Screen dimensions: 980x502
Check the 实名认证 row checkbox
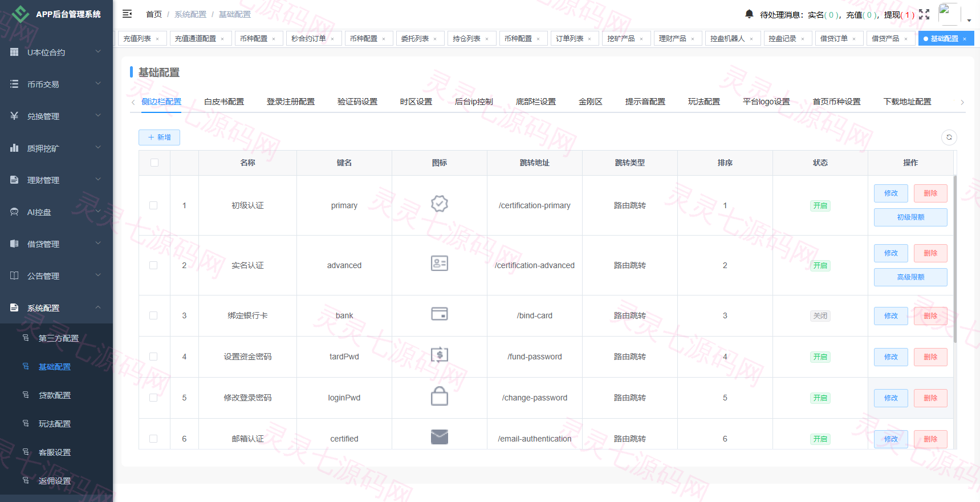click(153, 265)
